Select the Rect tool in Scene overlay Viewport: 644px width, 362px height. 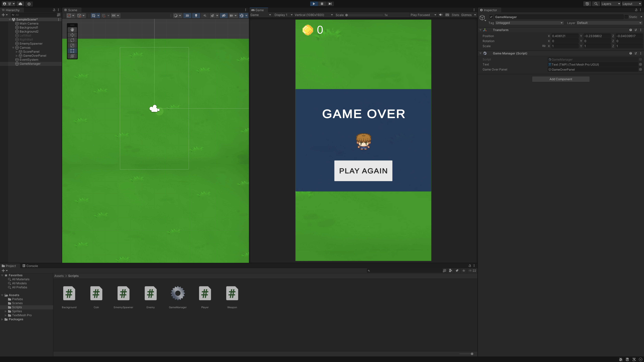coord(72,51)
